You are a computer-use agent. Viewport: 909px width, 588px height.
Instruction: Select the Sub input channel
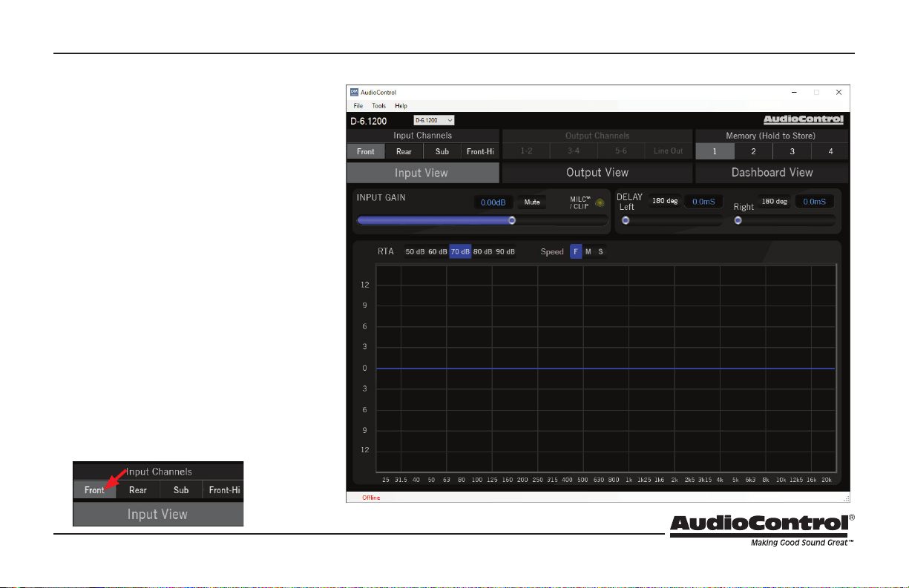pyautogui.click(x=442, y=151)
